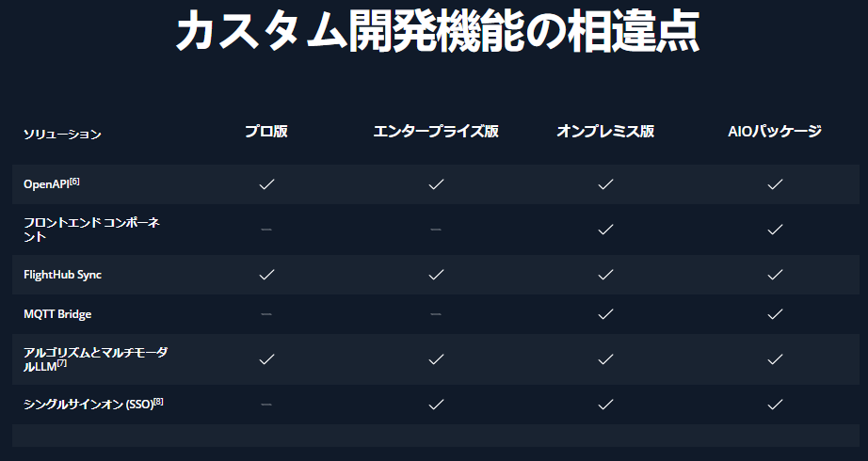Image resolution: width=868 pixels, height=461 pixels.
Task: Click the プロ版 column header
Action: [266, 132]
